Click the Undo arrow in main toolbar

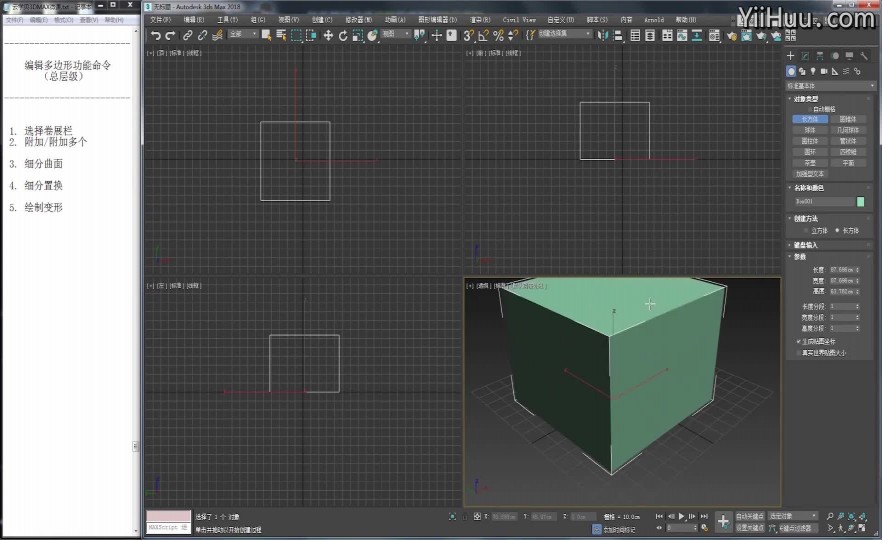click(156, 35)
